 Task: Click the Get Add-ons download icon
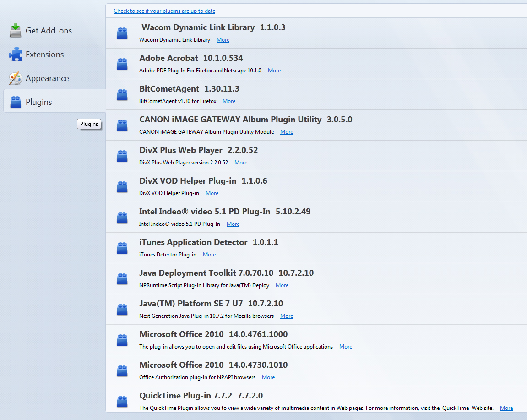(x=16, y=30)
